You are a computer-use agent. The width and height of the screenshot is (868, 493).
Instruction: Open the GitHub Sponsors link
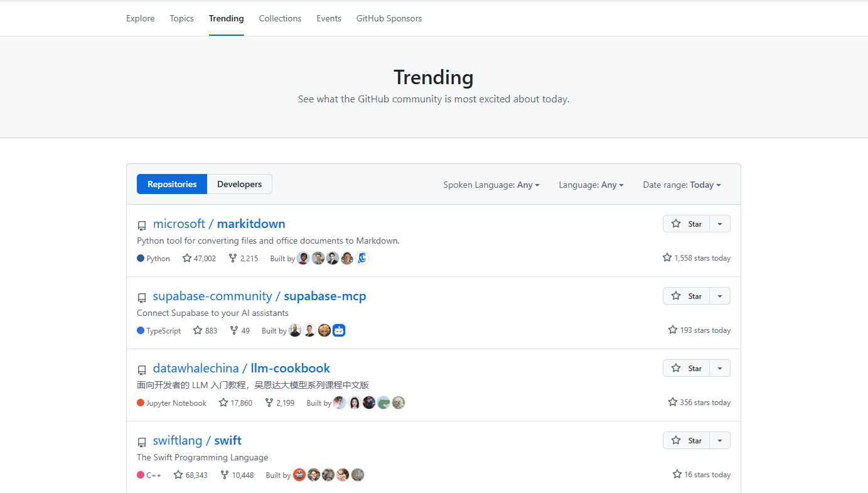[x=389, y=18]
